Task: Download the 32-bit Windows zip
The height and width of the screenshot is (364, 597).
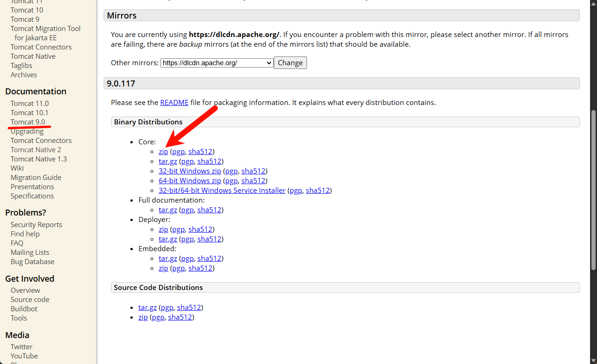Action: coord(190,171)
